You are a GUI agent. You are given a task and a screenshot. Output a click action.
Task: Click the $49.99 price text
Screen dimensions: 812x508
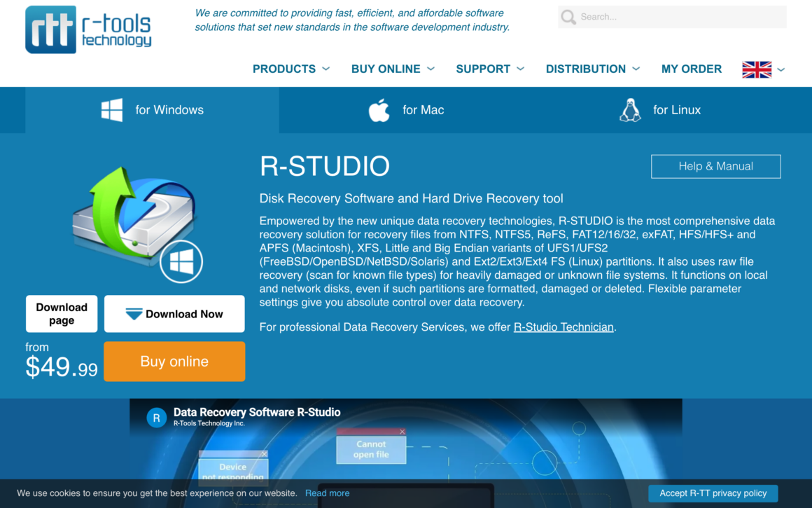(x=62, y=367)
